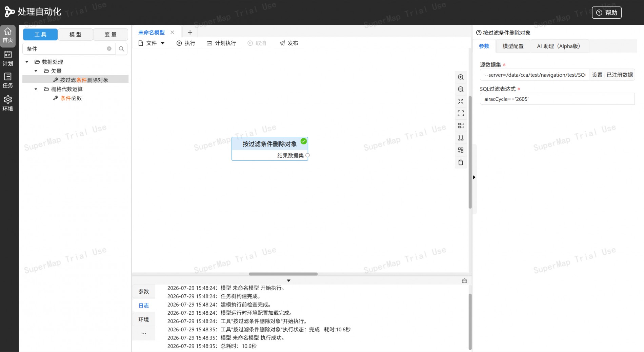Image resolution: width=644 pixels, height=352 pixels.
Task: Click the 已注册数据 button
Action: click(x=620, y=75)
